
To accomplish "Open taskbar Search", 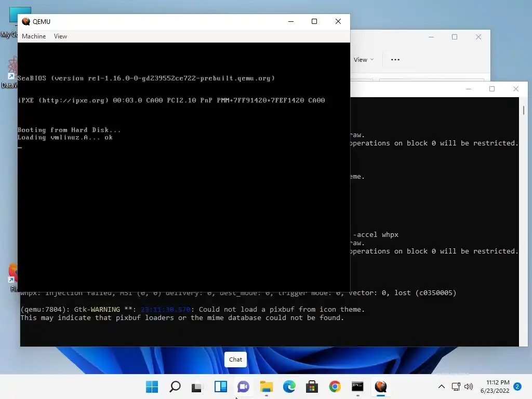I will point(175,387).
